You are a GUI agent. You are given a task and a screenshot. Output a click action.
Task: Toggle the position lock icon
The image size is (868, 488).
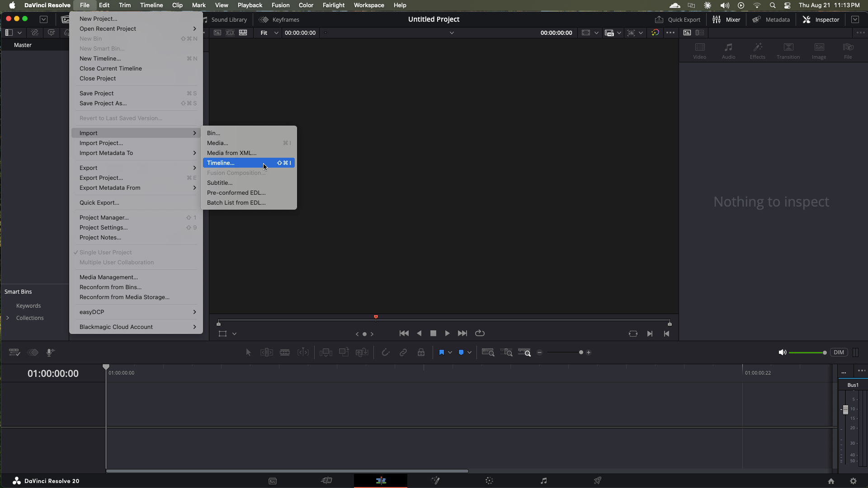point(421,352)
